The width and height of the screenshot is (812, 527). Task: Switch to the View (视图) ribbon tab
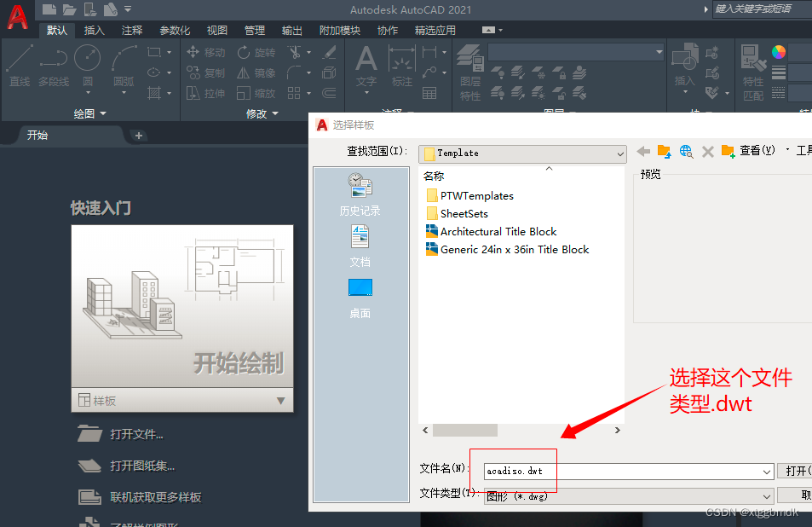(x=217, y=30)
